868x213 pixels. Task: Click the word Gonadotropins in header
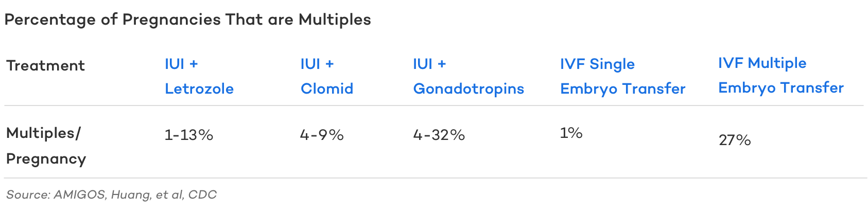(x=468, y=89)
